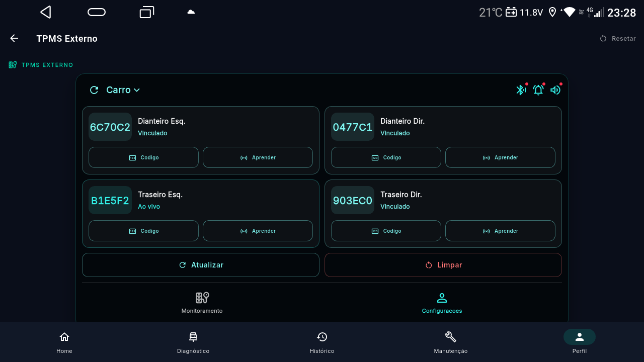Click the location pin status icon
The width and height of the screenshot is (644, 362).
pyautogui.click(x=552, y=12)
